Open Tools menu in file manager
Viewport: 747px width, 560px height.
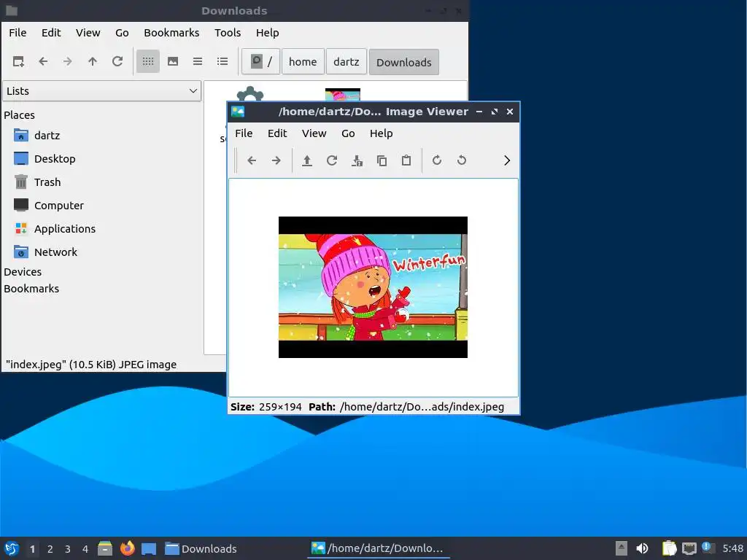click(228, 33)
